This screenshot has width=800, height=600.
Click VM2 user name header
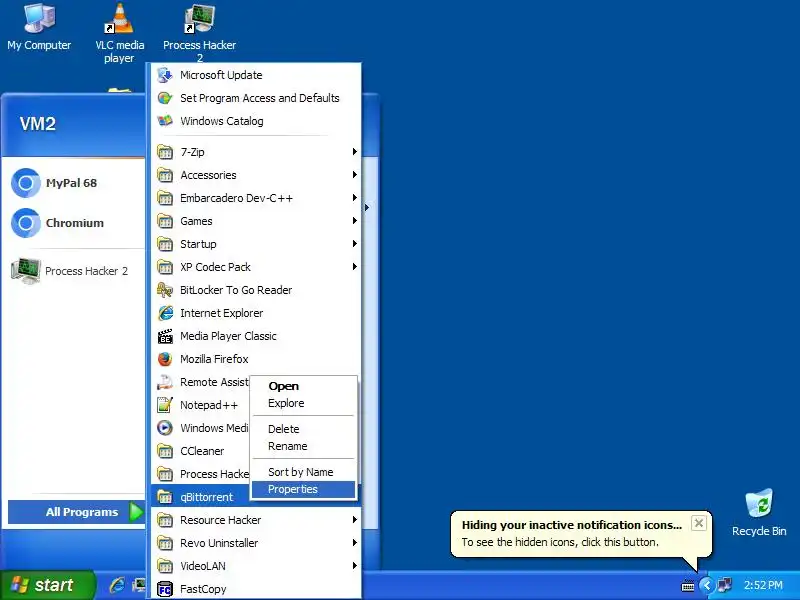click(38, 123)
